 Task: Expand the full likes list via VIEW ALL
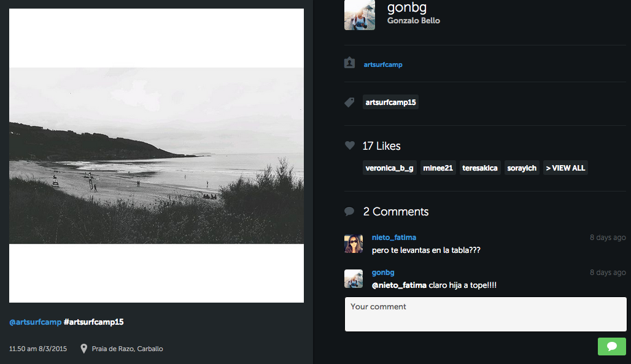click(x=565, y=168)
